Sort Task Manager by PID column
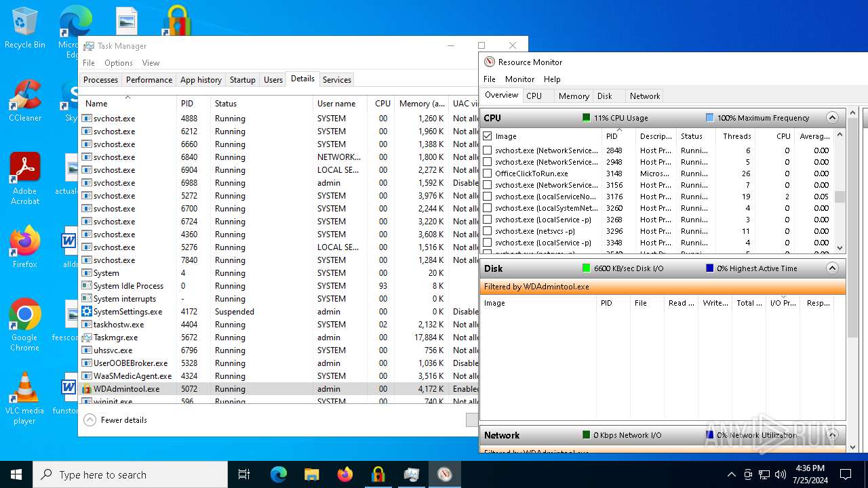This screenshot has width=868, height=488. tap(193, 104)
